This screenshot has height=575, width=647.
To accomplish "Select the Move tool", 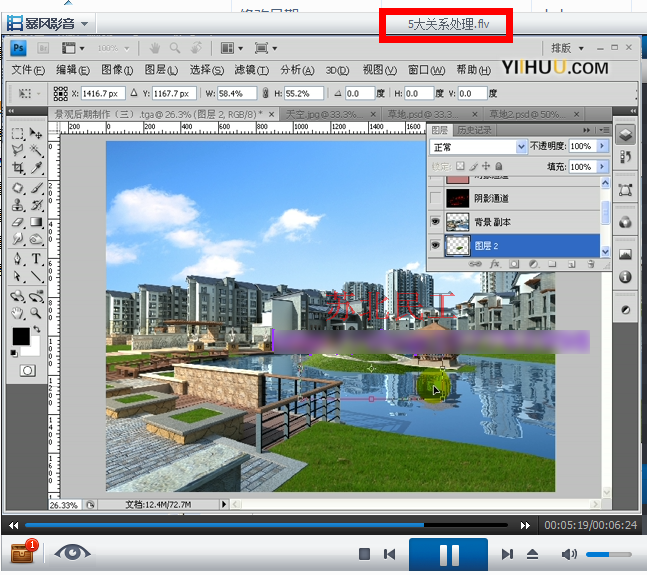I will pyautogui.click(x=36, y=133).
